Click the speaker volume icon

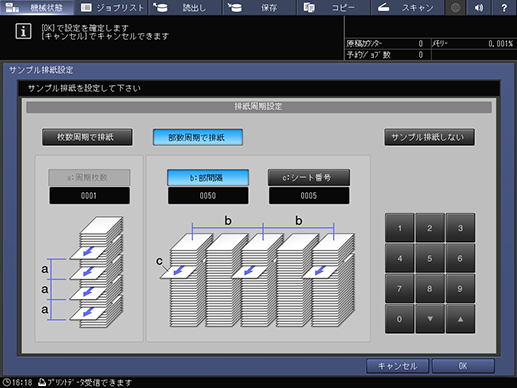[479, 7]
